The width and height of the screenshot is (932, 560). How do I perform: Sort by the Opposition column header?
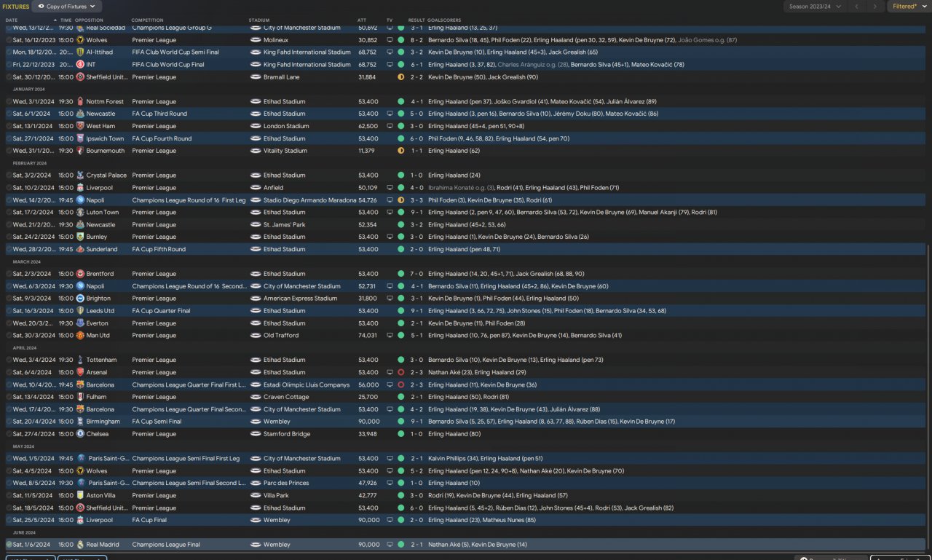point(89,20)
